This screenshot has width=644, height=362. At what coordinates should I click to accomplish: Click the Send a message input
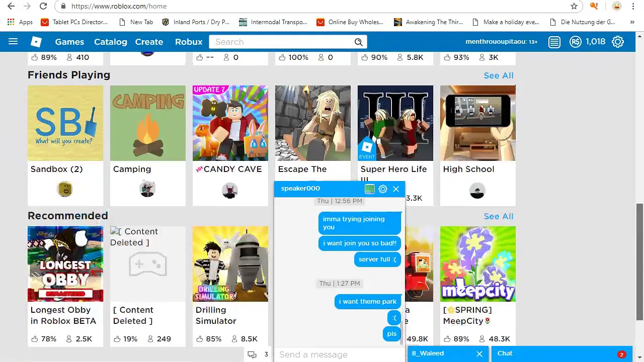click(339, 354)
